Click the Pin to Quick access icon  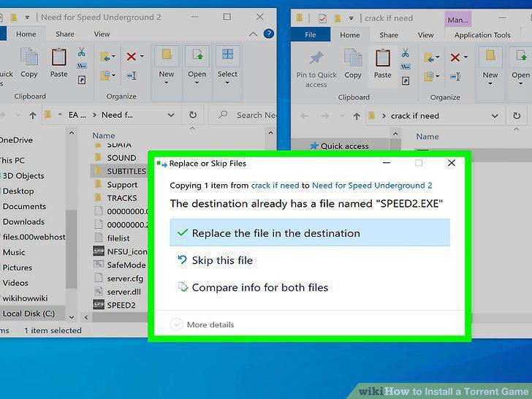[x=316, y=69]
